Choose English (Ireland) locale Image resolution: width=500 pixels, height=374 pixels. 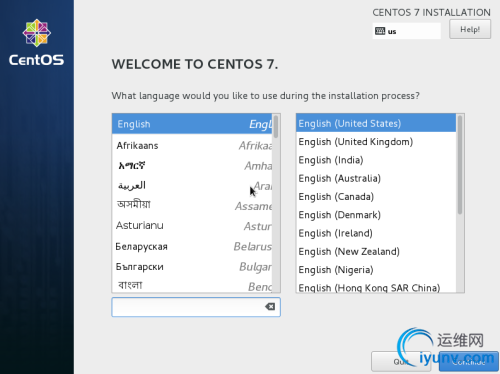pyautogui.click(x=376, y=233)
